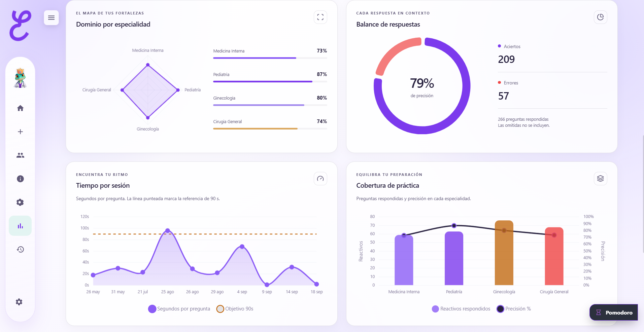Click the layers icon on Cobertura card
Screen dimensions: 644x332
[600, 179]
